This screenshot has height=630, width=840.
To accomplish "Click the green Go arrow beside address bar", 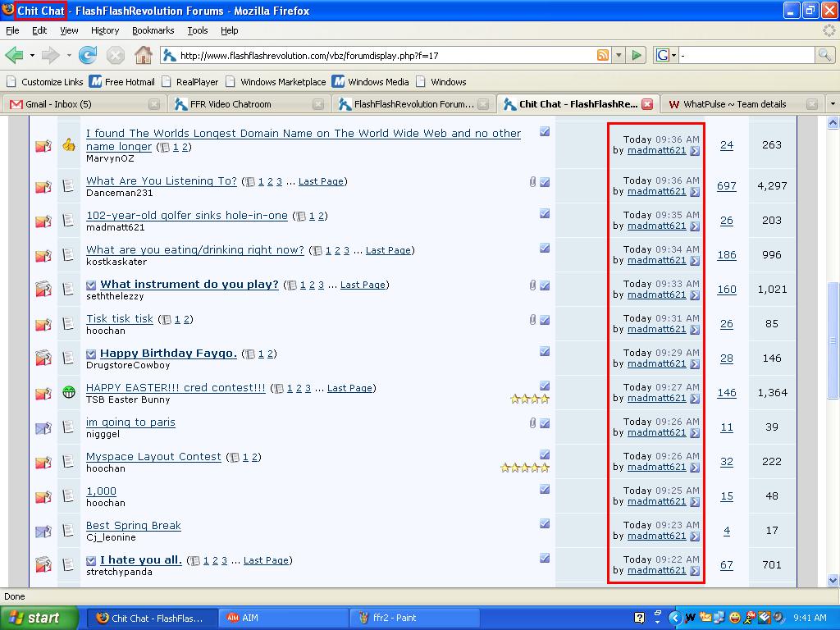I will [x=637, y=55].
